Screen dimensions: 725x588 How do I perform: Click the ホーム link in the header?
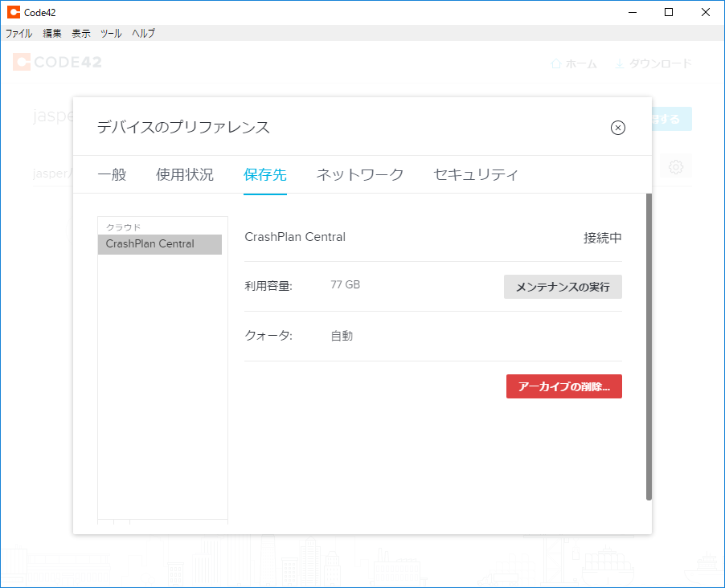point(574,63)
